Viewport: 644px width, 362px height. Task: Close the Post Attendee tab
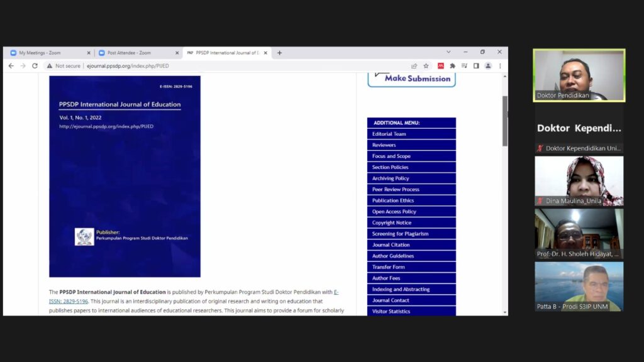(177, 53)
